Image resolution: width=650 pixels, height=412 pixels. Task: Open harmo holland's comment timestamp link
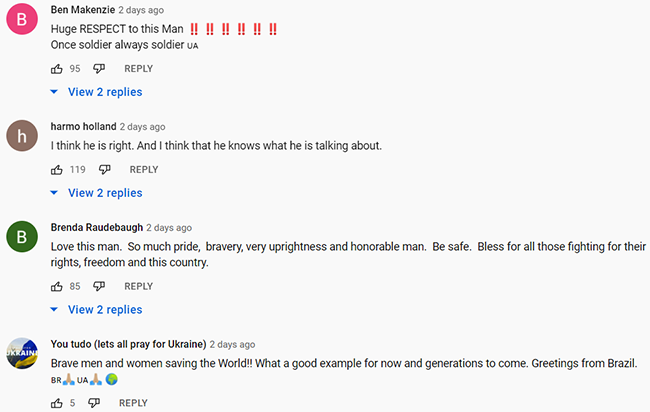143,127
